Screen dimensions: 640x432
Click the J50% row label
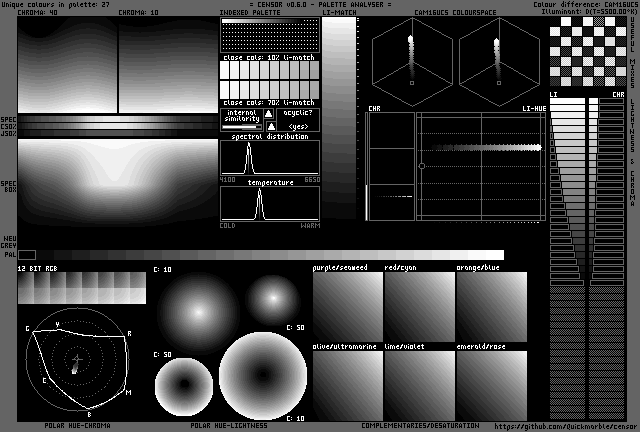click(x=9, y=134)
